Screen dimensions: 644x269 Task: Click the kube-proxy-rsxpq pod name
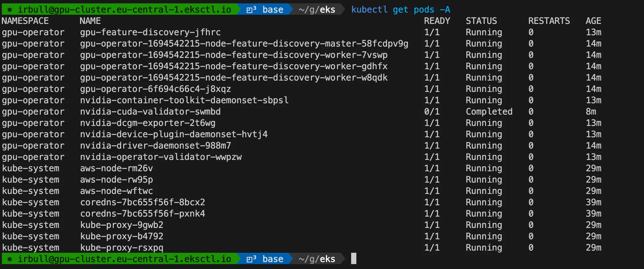pyautogui.click(x=122, y=248)
